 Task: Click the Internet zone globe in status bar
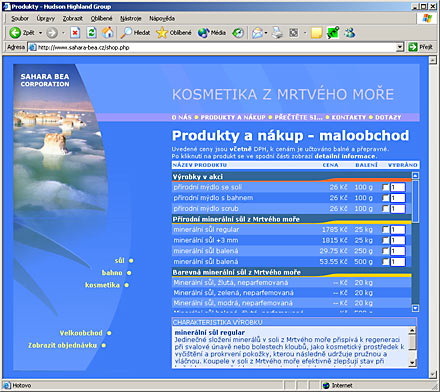coord(326,385)
